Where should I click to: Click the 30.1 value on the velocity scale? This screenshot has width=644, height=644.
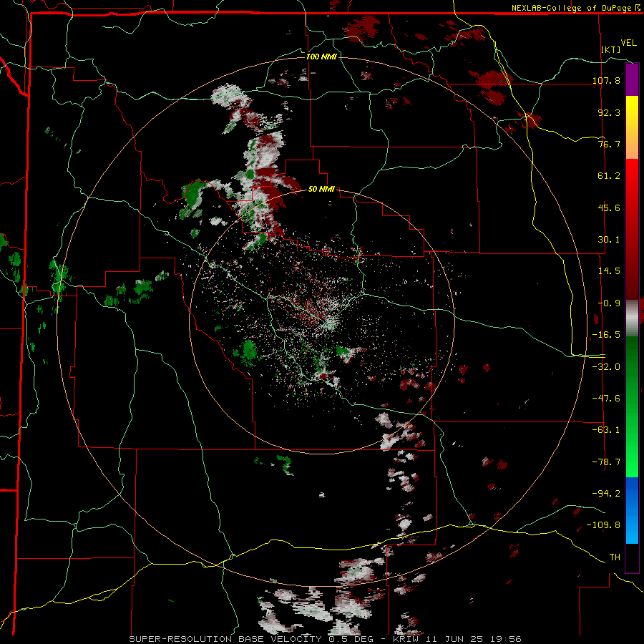tap(609, 240)
